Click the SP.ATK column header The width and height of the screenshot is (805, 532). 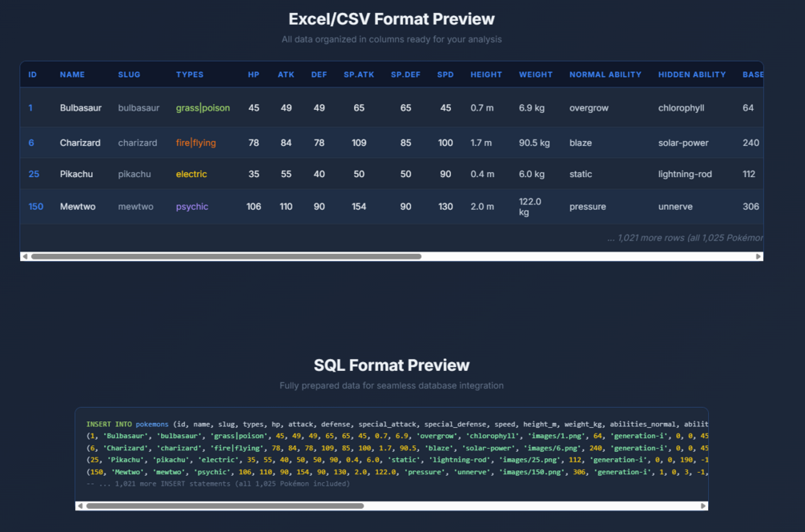(359, 75)
